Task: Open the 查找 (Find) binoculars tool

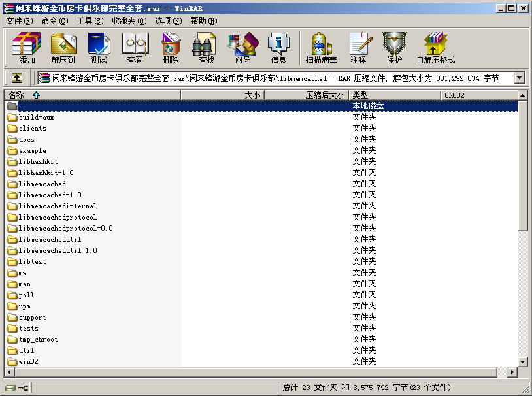Action: click(x=207, y=48)
